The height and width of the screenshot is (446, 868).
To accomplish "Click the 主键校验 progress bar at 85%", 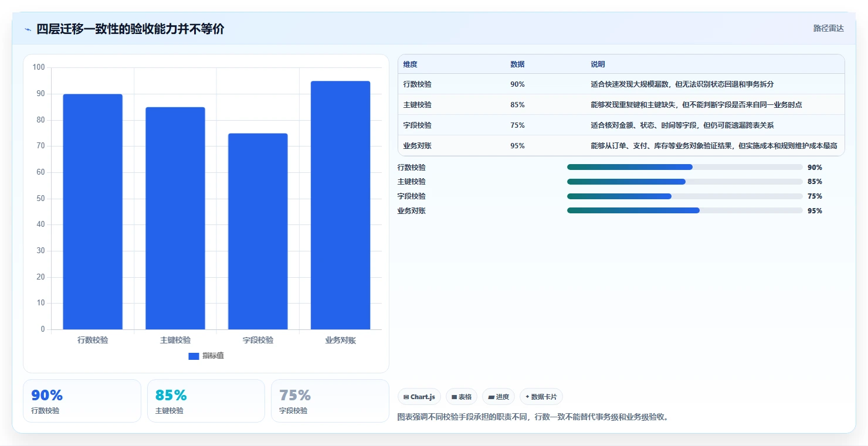I will [684, 182].
